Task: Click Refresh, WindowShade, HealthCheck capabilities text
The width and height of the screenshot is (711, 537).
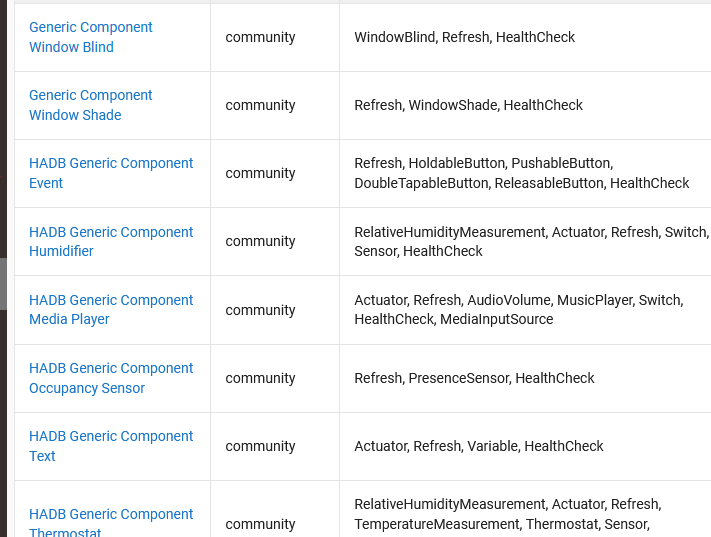Action: coord(468,105)
